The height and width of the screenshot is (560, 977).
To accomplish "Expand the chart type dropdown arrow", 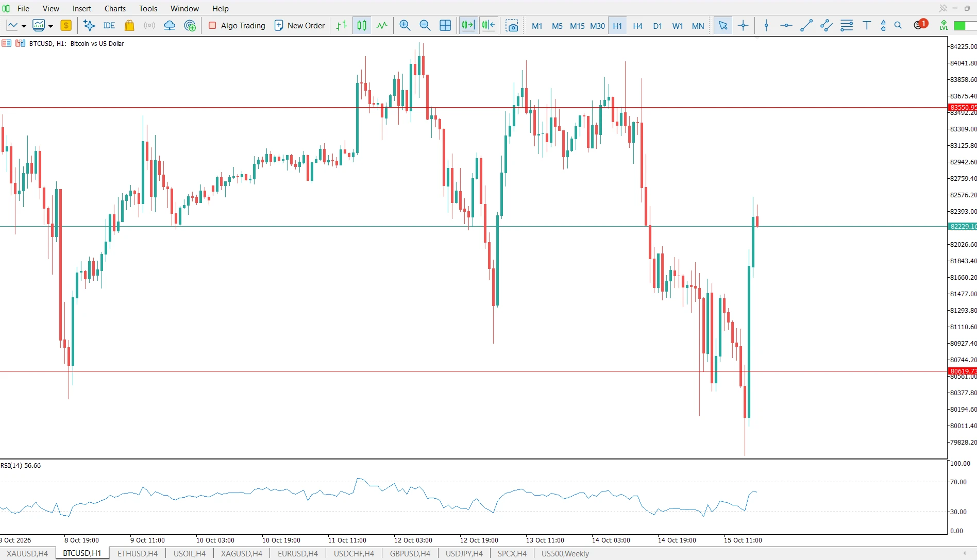I will (x=24, y=26).
